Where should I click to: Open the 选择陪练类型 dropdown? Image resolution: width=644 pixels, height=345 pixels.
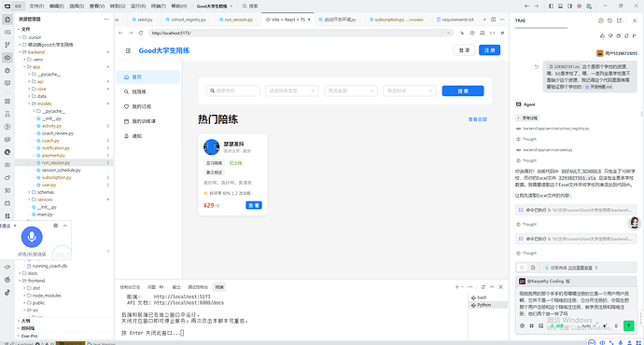(291, 90)
